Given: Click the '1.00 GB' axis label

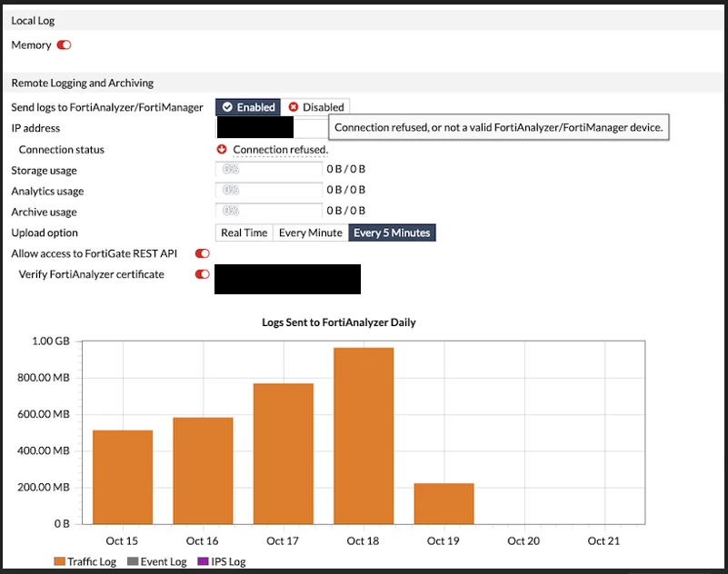Looking at the screenshot, I should (x=51, y=341).
